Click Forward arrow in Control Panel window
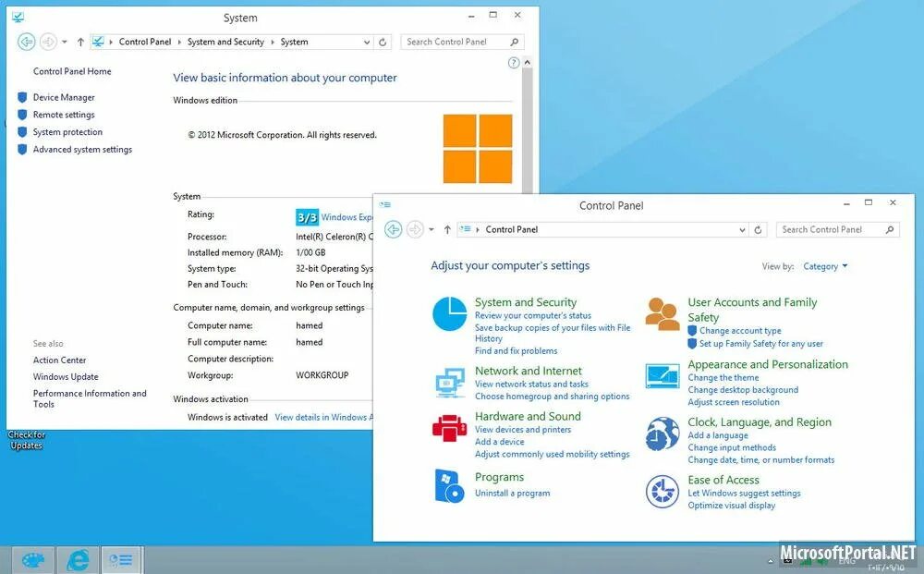Screen dimensions: 924x574 415,229
